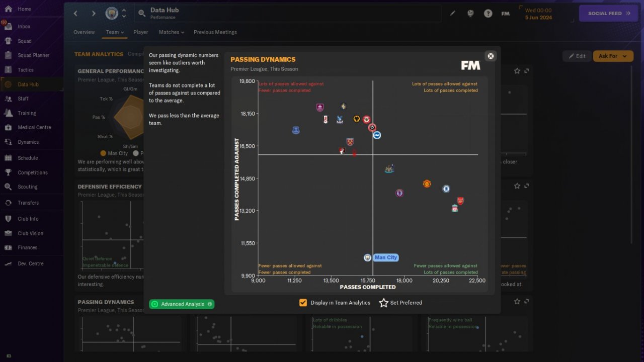The image size is (644, 362).
Task: Close the Passing Dynamics popup
Action: (x=491, y=56)
